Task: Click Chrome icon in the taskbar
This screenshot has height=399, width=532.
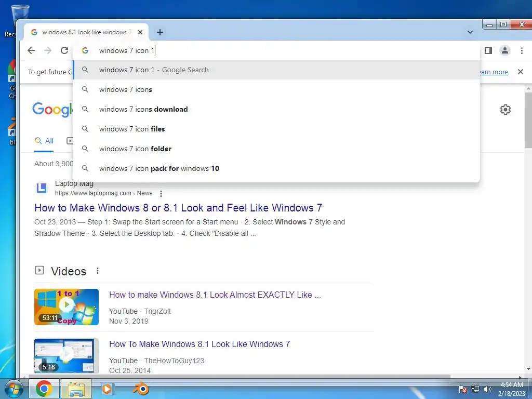Action: (x=44, y=389)
